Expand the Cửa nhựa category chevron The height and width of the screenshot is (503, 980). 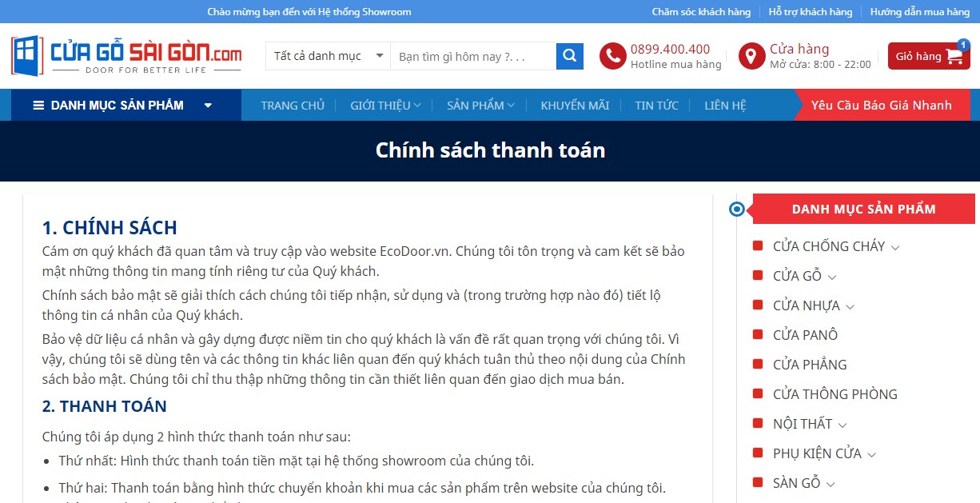[x=850, y=307]
